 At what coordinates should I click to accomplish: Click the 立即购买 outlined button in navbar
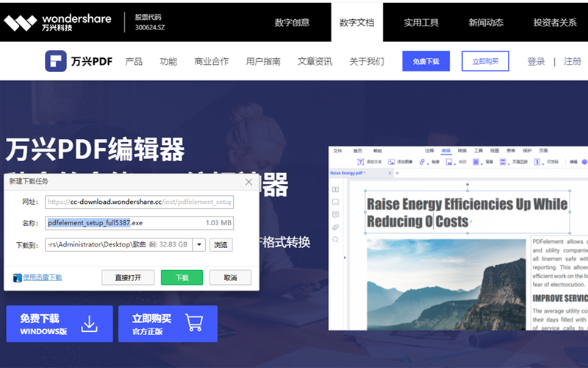485,61
